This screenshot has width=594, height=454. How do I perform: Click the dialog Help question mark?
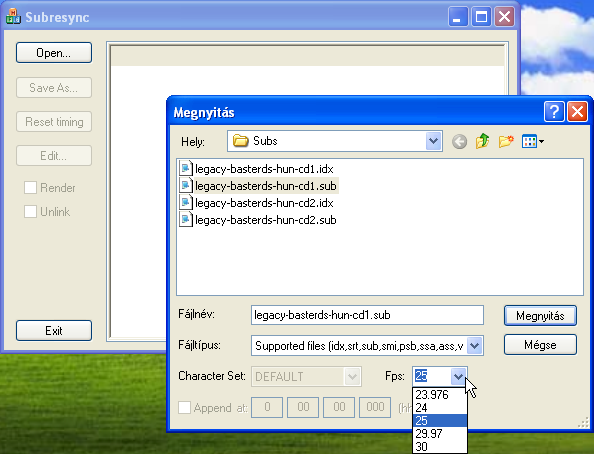[x=554, y=112]
